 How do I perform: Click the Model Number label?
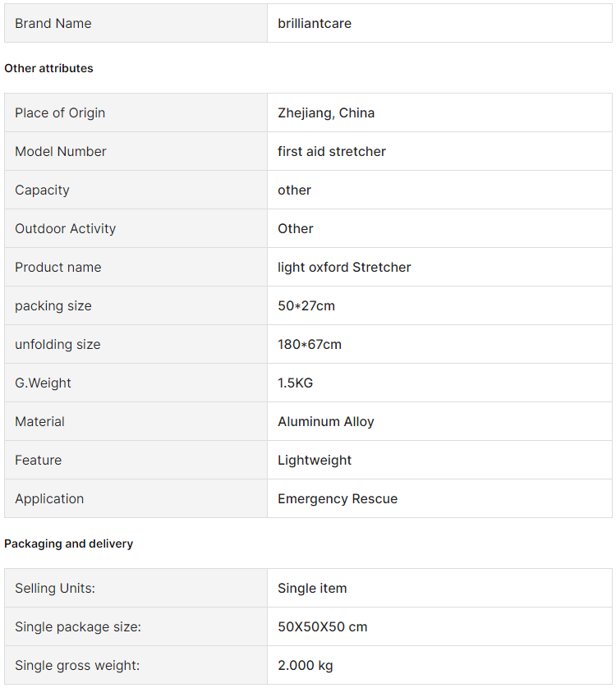[61, 151]
